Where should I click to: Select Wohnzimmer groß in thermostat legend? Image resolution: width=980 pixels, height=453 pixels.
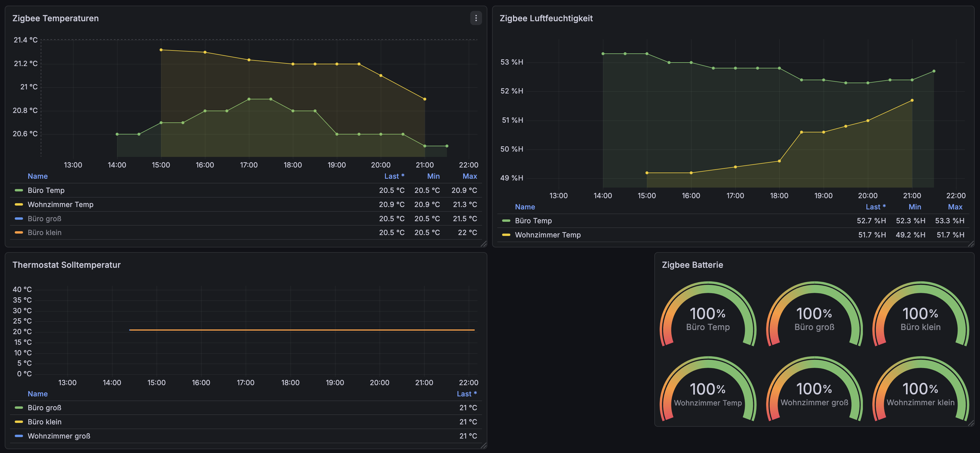pyautogui.click(x=59, y=436)
